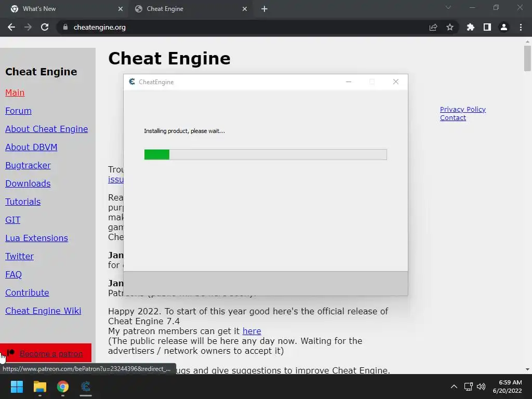Click CheatEngine installer title icon
The height and width of the screenshot is (399, 532).
coord(132,82)
